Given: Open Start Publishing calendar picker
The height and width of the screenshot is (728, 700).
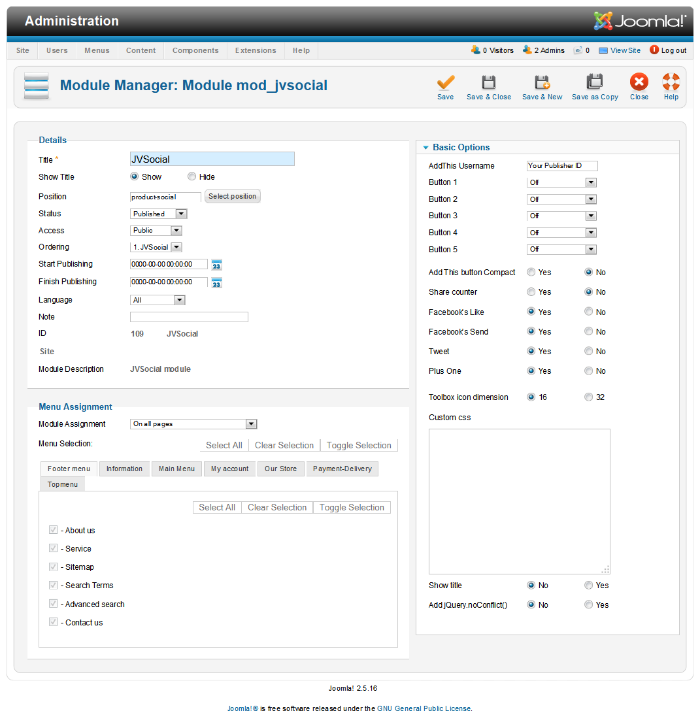Looking at the screenshot, I should click(x=216, y=265).
